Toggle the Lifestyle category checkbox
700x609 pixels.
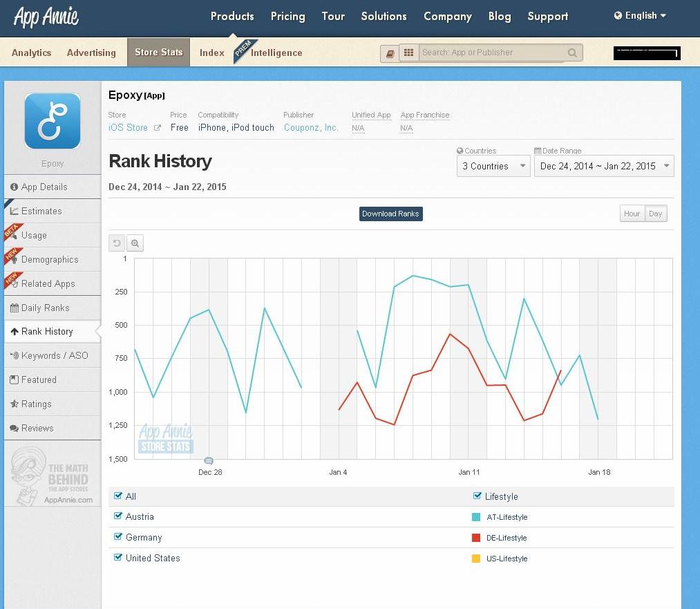pyautogui.click(x=477, y=496)
